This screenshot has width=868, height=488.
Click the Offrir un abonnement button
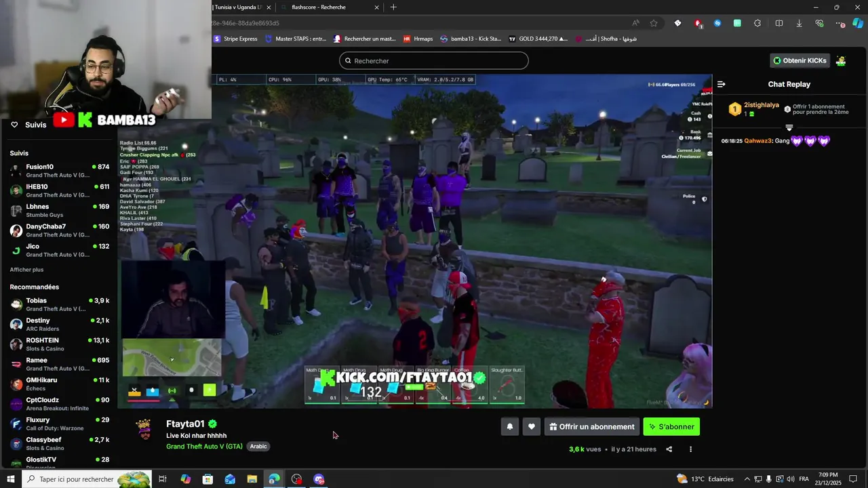tap(592, 427)
